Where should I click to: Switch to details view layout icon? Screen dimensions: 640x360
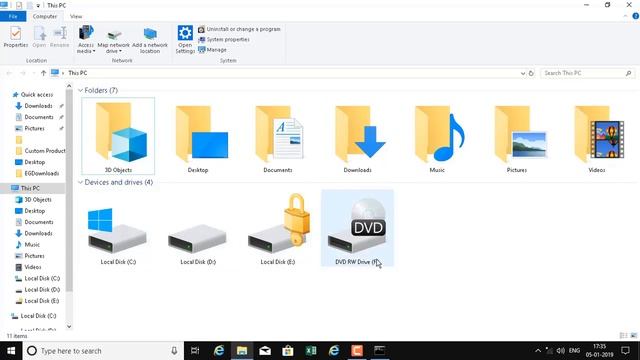[623, 336]
